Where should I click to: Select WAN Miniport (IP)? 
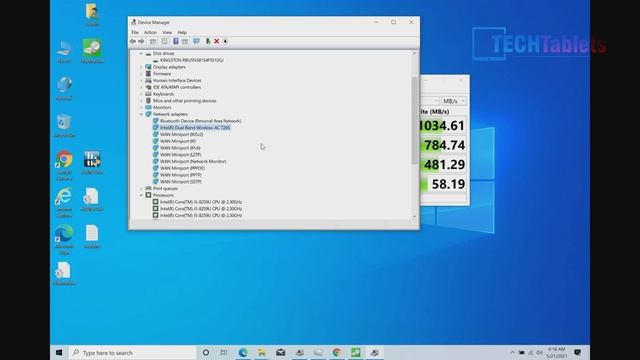(178, 141)
